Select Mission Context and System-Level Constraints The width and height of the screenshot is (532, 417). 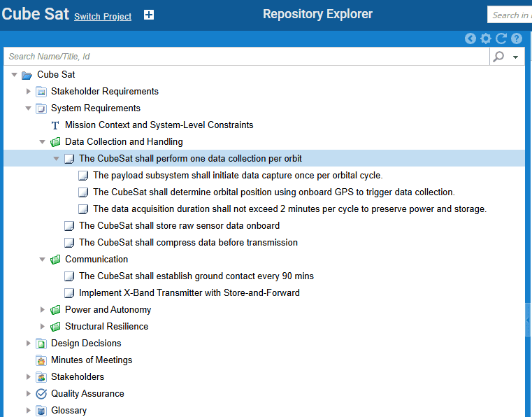click(159, 125)
